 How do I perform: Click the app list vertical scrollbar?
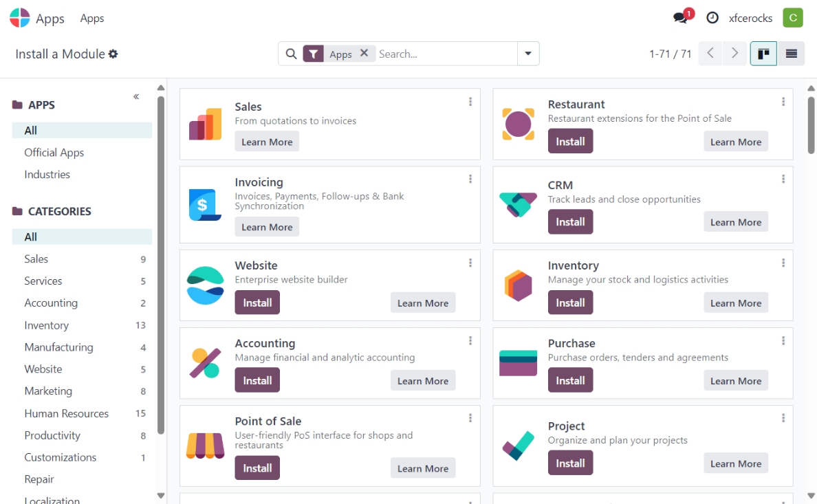811,124
